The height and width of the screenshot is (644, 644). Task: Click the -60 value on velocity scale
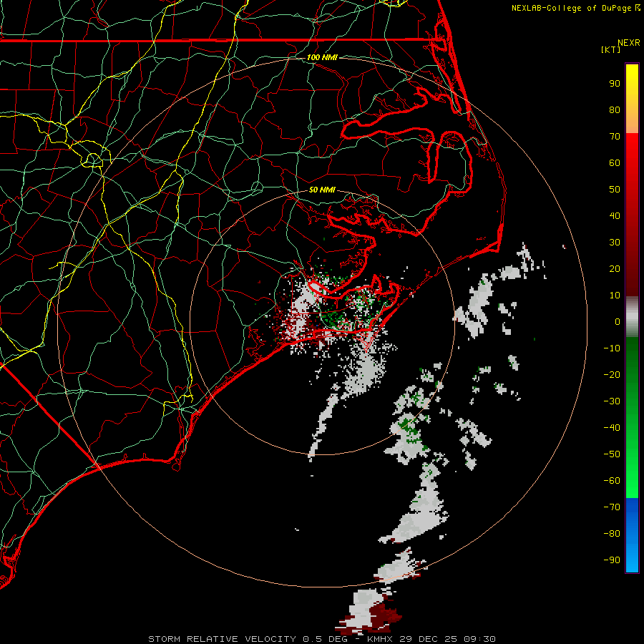pos(612,481)
